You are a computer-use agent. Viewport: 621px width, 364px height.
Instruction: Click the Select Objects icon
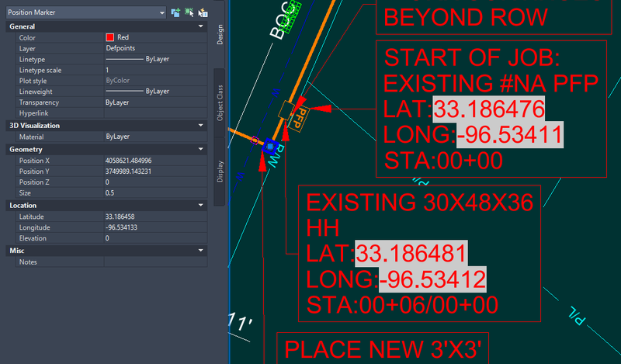click(189, 12)
